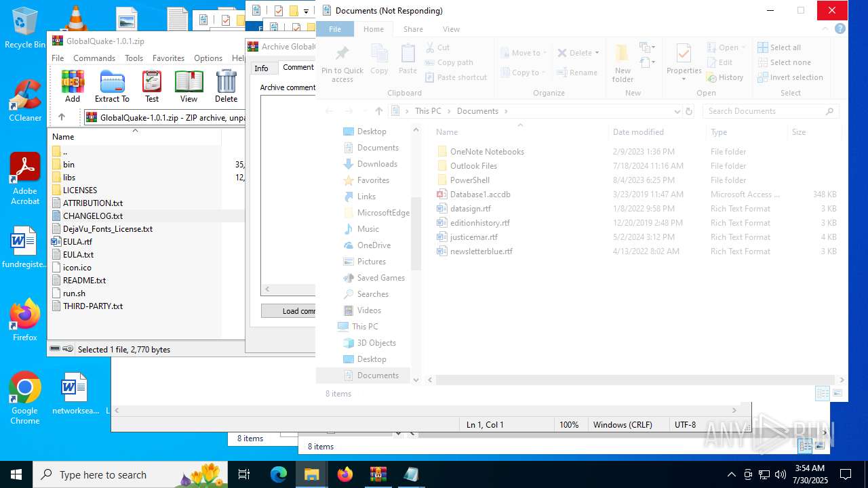Click the New folder icon
Screen dimensions: 868x488
623,64
